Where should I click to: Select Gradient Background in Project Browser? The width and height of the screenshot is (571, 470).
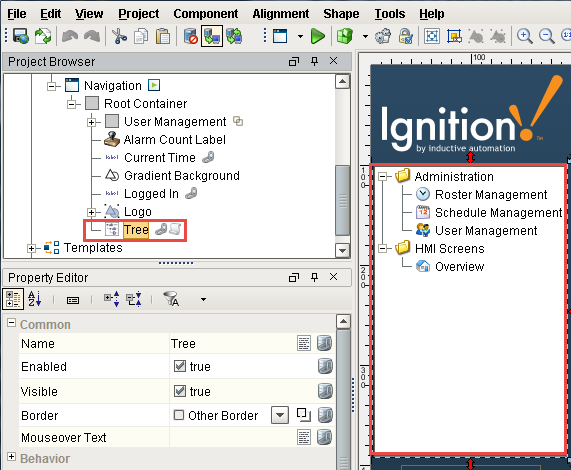182,176
